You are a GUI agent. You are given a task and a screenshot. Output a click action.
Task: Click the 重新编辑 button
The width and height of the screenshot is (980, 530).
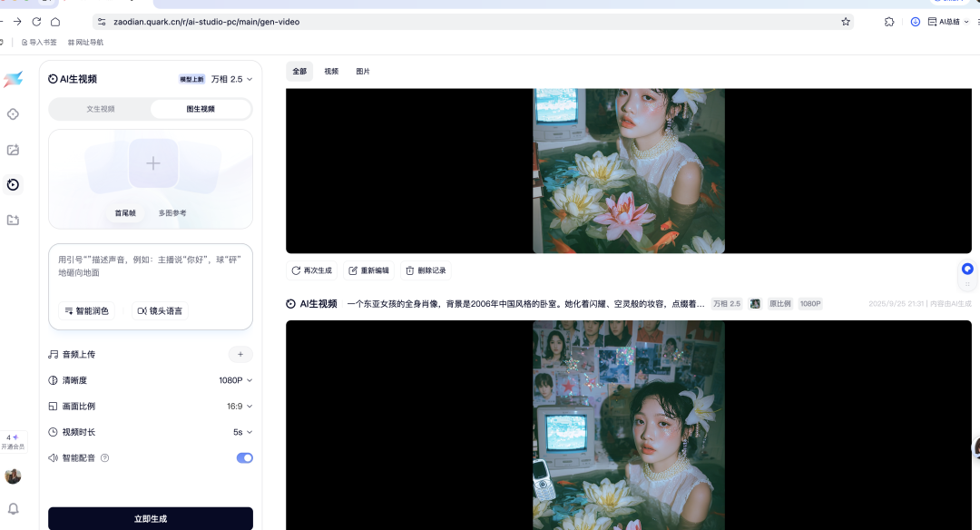[x=368, y=270]
